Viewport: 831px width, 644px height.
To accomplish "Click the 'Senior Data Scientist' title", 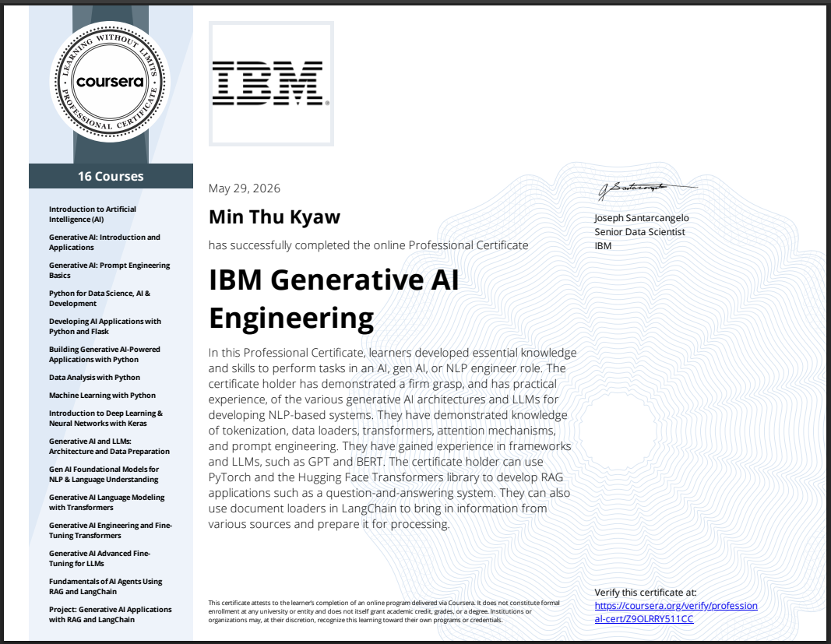I will pyautogui.click(x=639, y=231).
